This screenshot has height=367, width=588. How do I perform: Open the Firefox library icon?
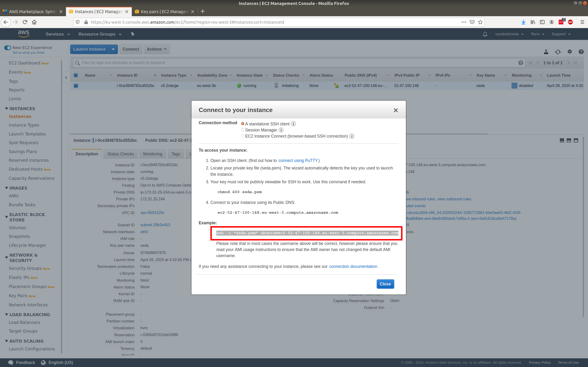point(533,22)
